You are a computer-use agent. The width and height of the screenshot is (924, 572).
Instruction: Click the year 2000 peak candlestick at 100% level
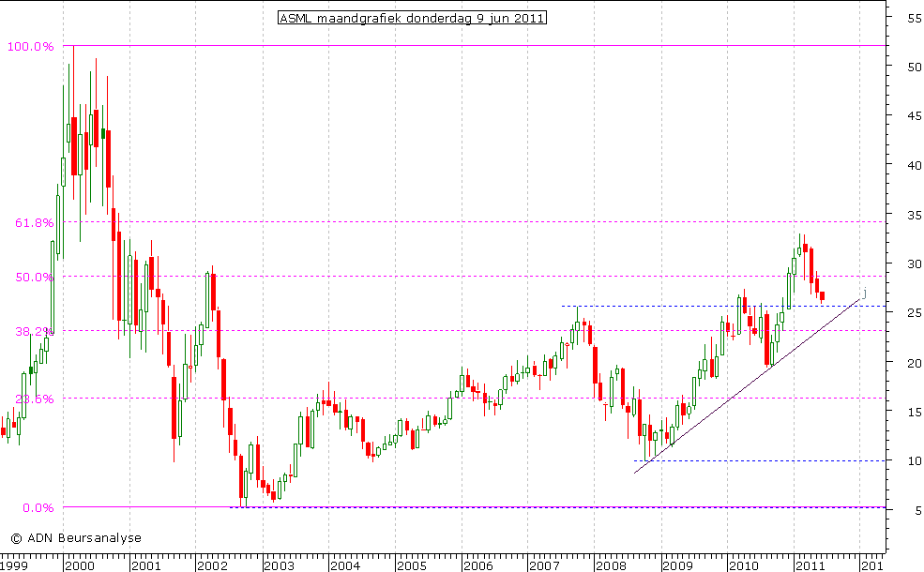point(74,123)
